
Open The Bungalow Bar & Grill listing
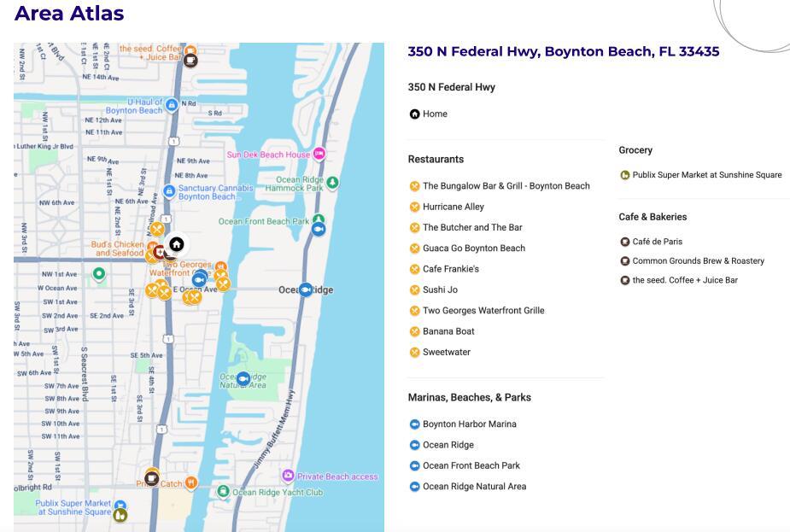click(506, 186)
